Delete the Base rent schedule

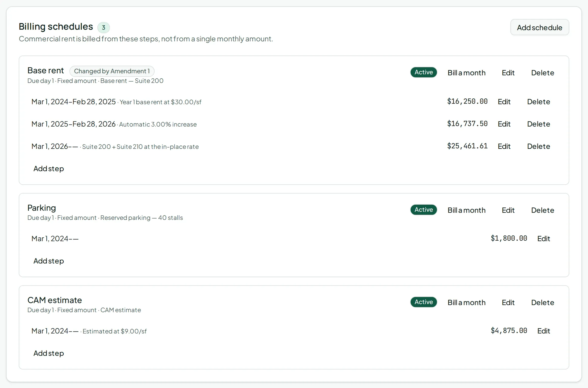coord(543,73)
